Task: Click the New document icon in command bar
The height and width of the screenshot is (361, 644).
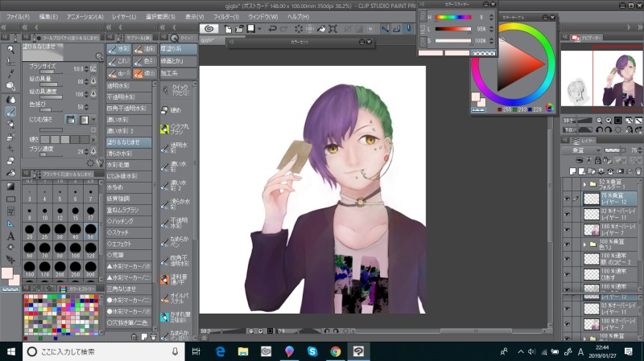Action: click(228, 29)
